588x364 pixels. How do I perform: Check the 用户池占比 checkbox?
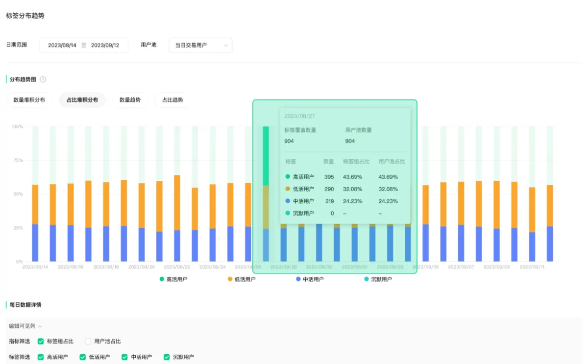88,341
